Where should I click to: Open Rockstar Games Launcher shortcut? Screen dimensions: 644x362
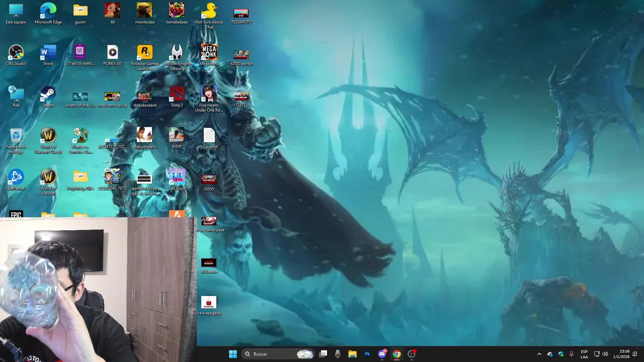click(144, 58)
